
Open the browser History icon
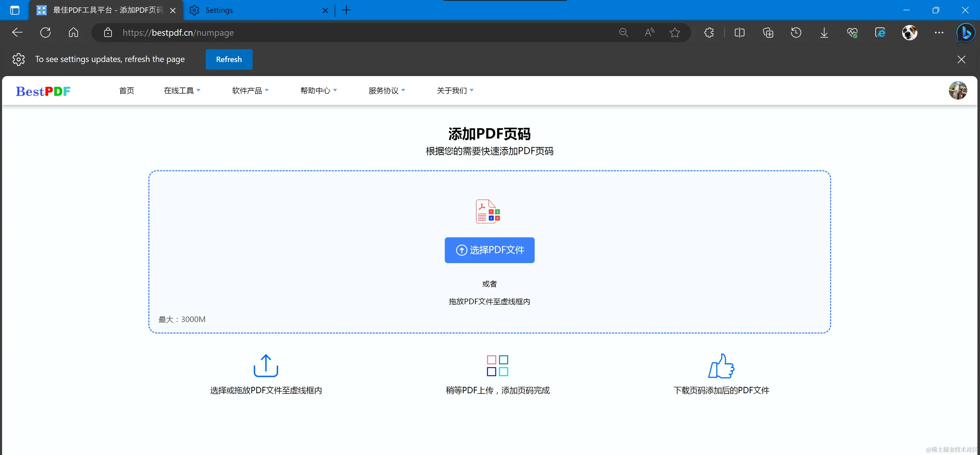[x=796, y=33]
